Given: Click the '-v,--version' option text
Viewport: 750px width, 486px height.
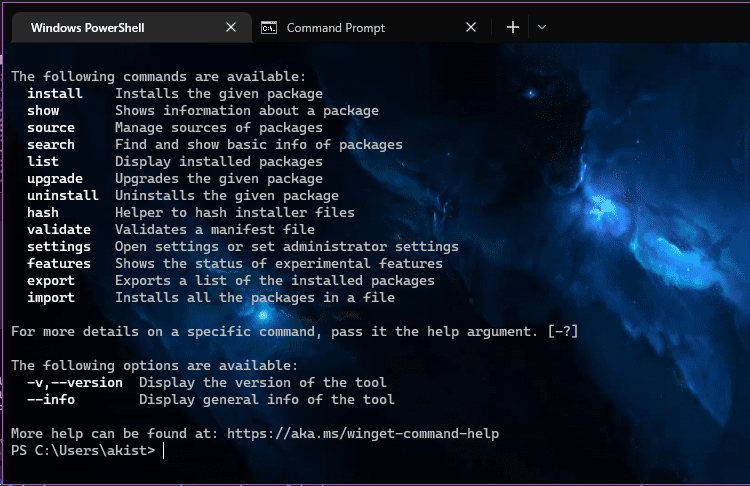Looking at the screenshot, I should click(75, 383).
